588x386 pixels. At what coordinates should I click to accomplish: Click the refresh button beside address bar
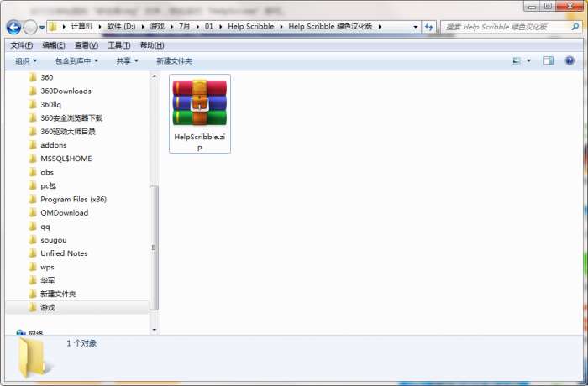[x=428, y=27]
